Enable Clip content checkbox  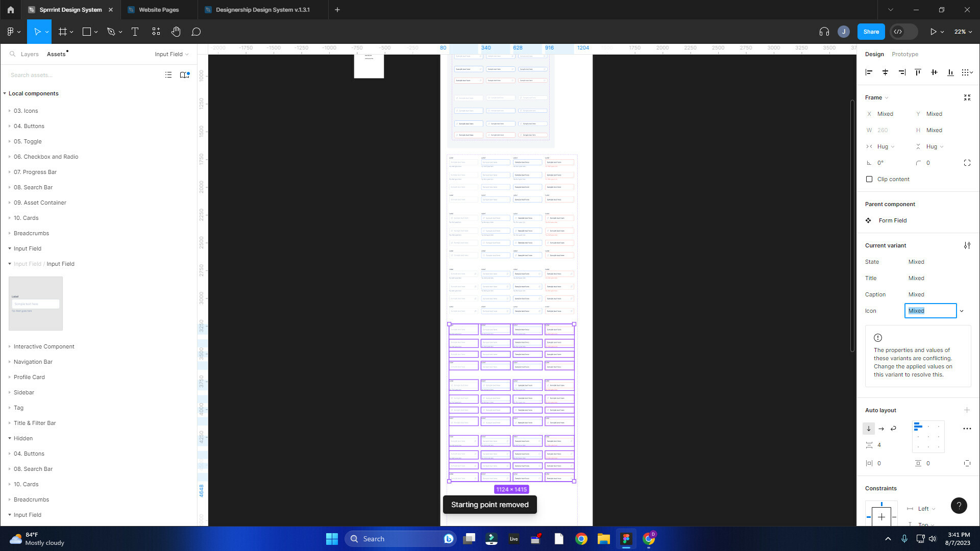[869, 179]
